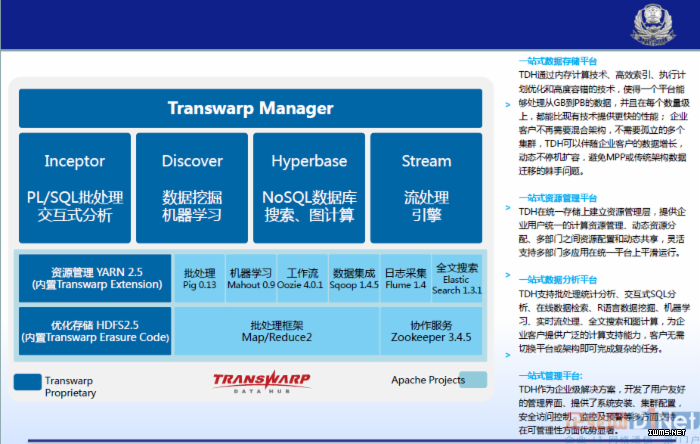Click the heading 一站式资源管理平台
The width and height of the screenshot is (700, 444).
[558, 198]
